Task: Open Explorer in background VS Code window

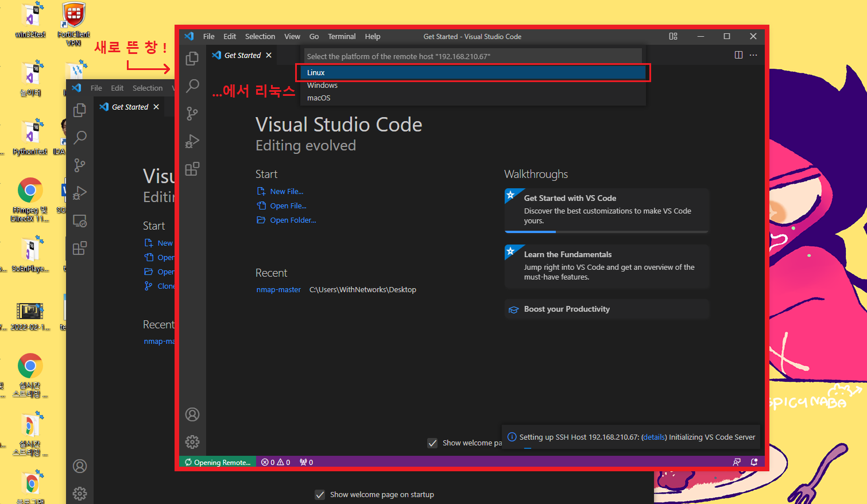Action: point(80,110)
